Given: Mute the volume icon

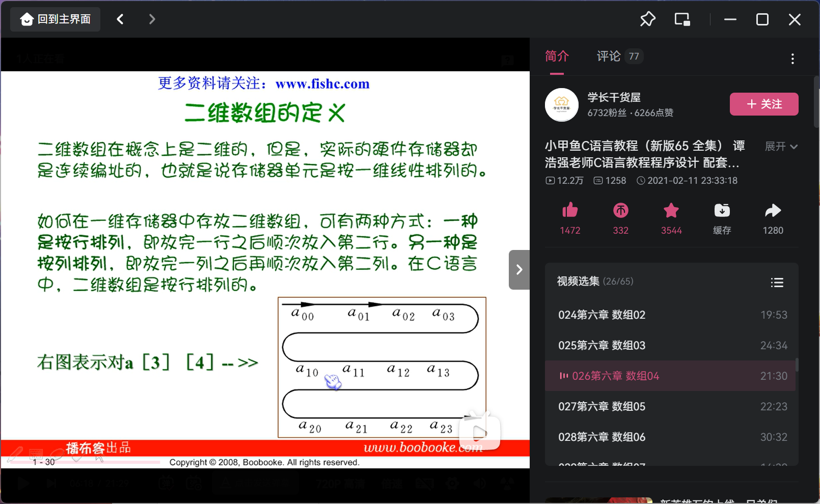Looking at the screenshot, I should click(479, 483).
